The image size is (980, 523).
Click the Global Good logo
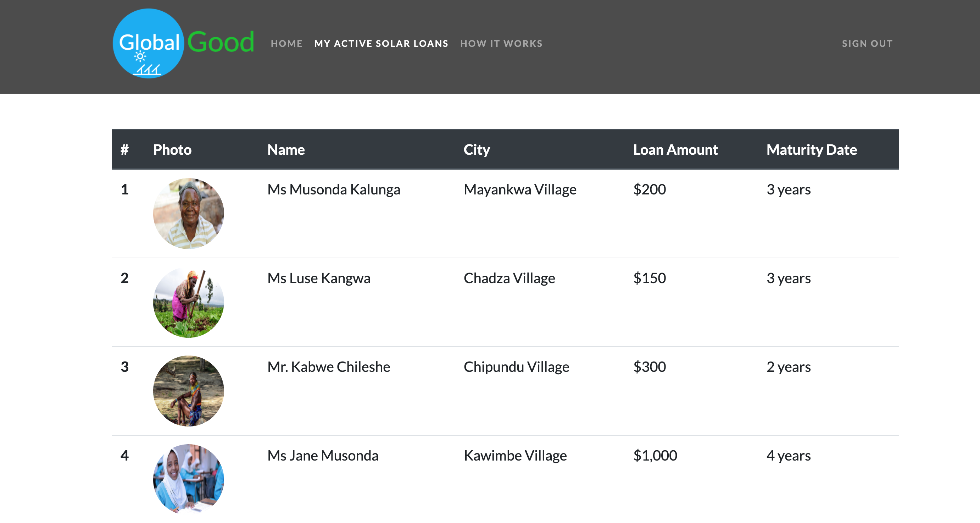pyautogui.click(x=183, y=43)
